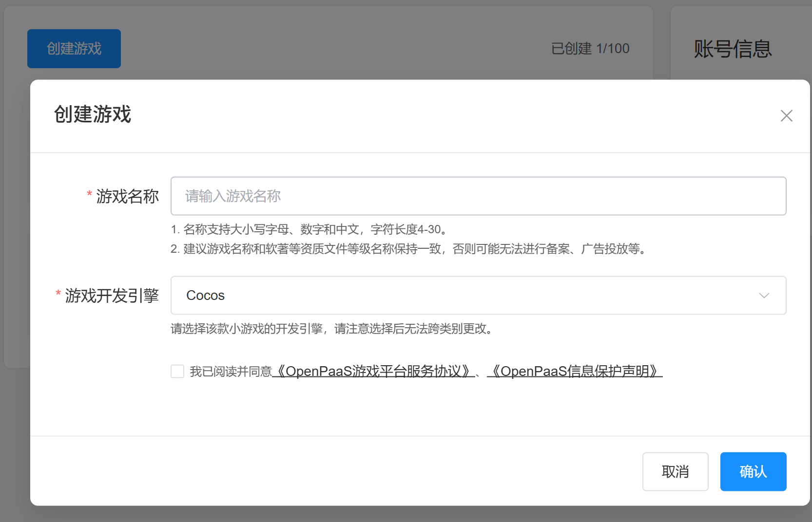Close the 创建游戏 dialog with X icon
This screenshot has width=812, height=522.
[x=786, y=116]
